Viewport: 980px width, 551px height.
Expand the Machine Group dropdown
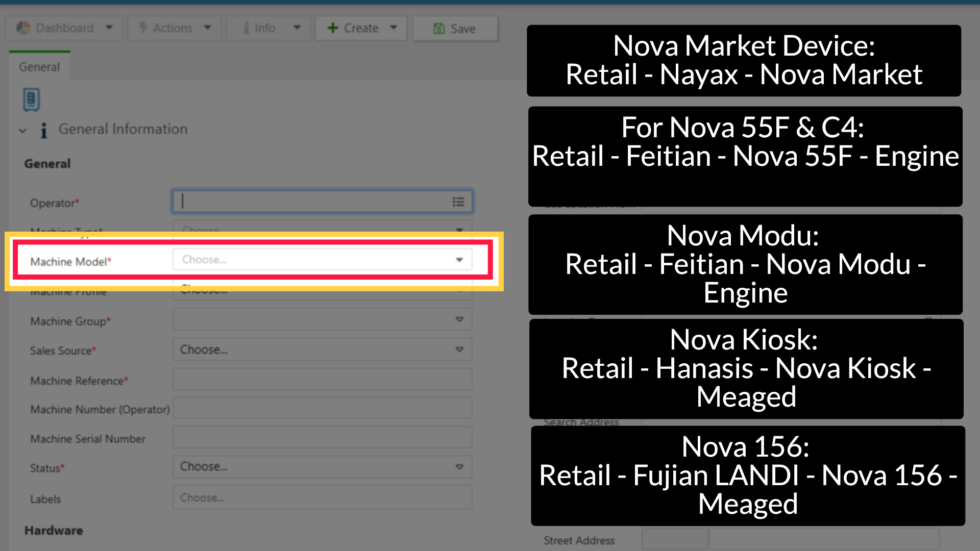point(323,320)
